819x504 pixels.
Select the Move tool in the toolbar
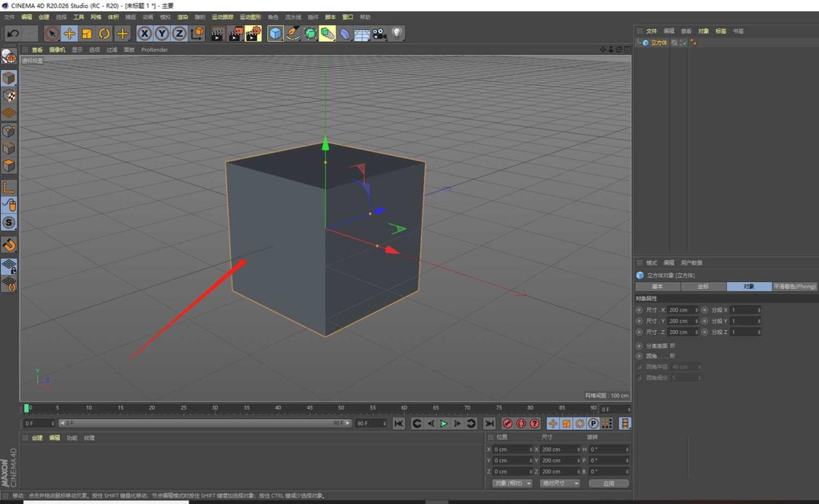pos(69,33)
